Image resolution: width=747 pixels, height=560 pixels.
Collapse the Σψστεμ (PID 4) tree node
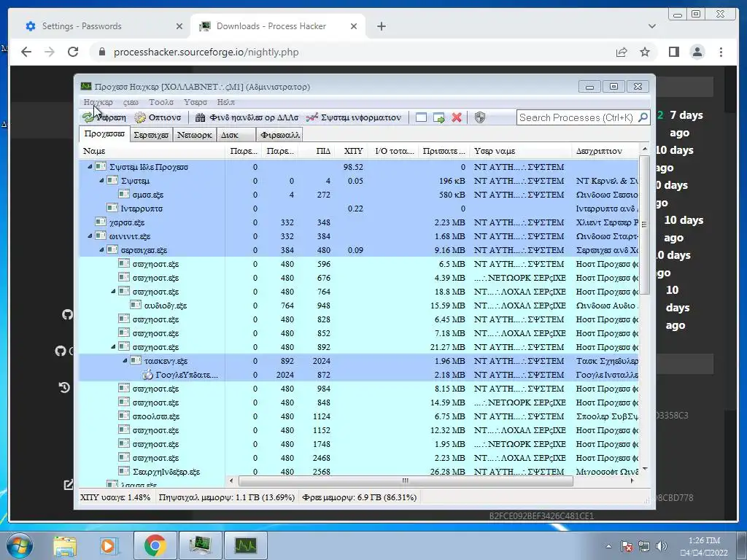click(x=101, y=181)
